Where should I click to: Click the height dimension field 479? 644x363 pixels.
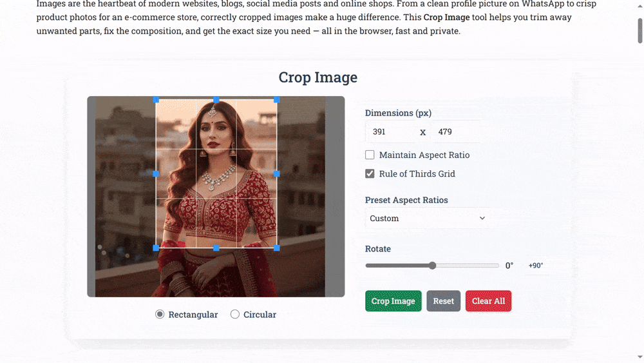(x=455, y=132)
